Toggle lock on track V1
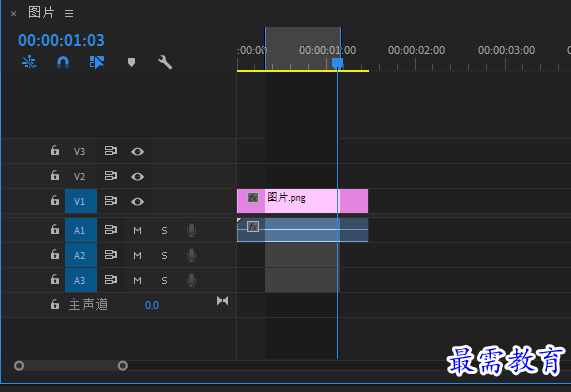The image size is (571, 392). pos(55,200)
